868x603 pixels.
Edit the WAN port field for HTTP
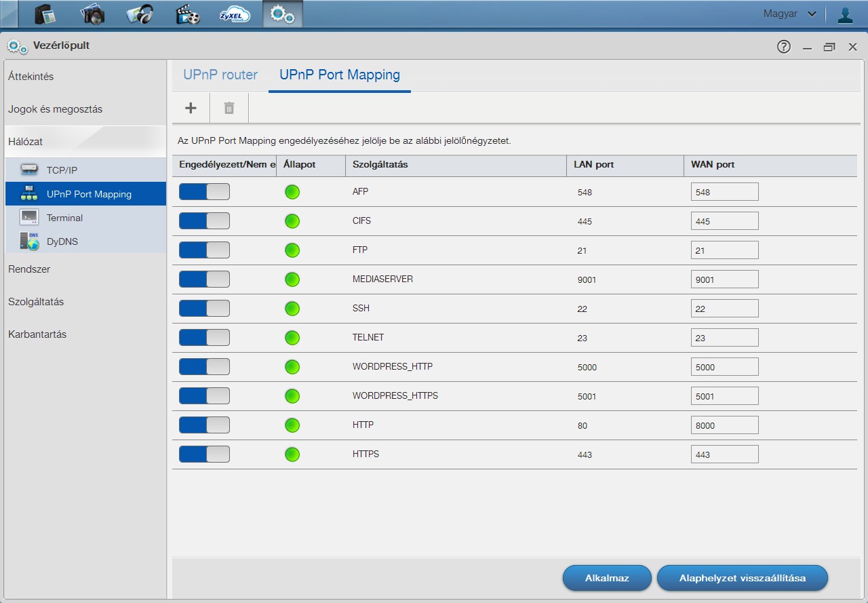click(x=724, y=425)
